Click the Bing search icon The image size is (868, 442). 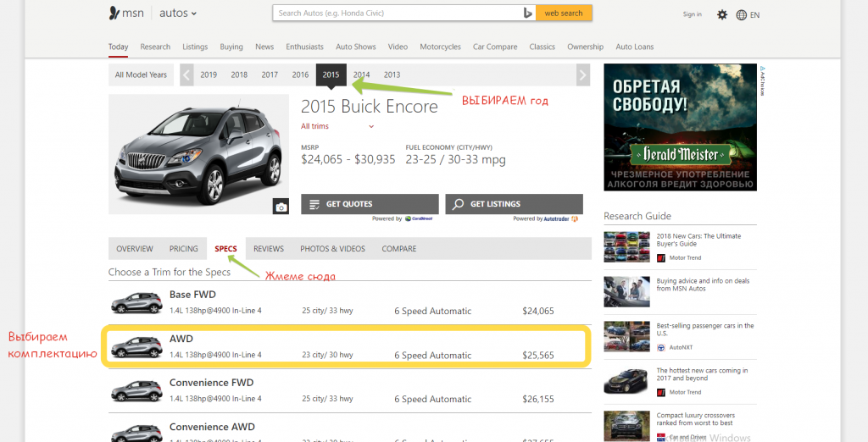[x=528, y=14]
